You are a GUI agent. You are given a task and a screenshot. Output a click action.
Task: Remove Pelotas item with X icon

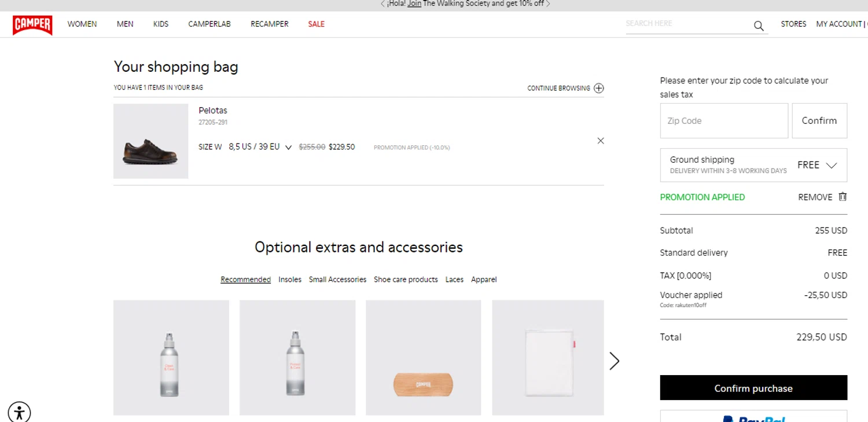pyautogui.click(x=601, y=141)
